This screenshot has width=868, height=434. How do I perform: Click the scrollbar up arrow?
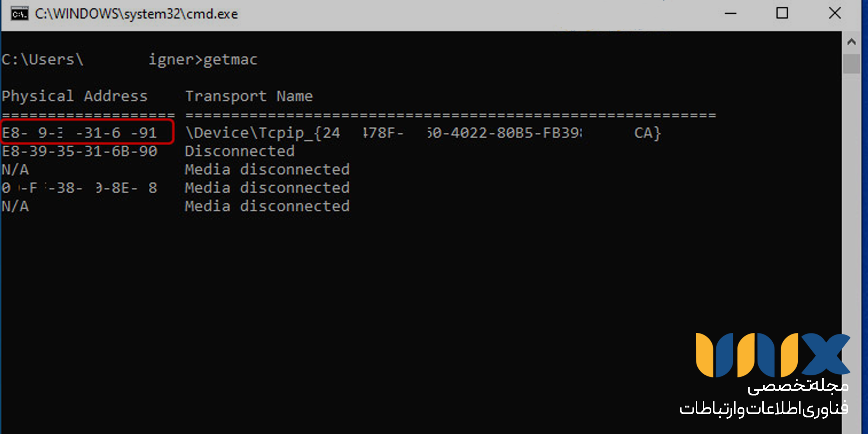(852, 41)
